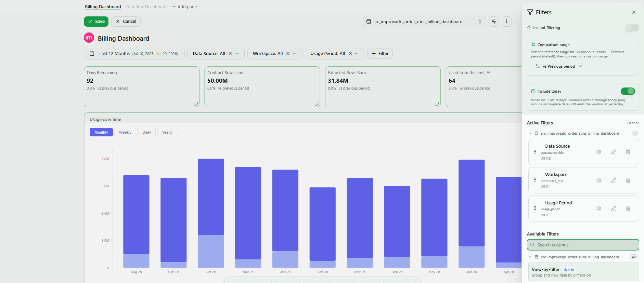
Task: Clear the Usage Period filter chip
Action: coord(350,54)
